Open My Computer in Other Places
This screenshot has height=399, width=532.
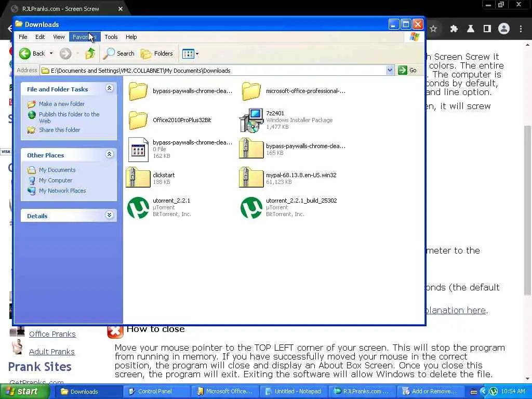pos(55,180)
